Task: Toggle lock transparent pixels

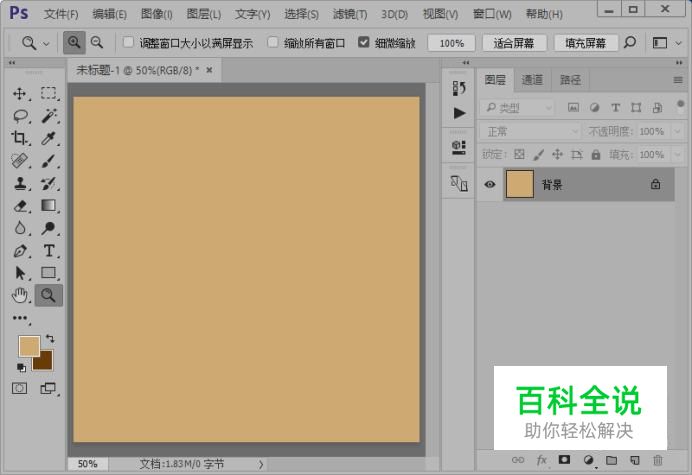Action: pos(519,155)
